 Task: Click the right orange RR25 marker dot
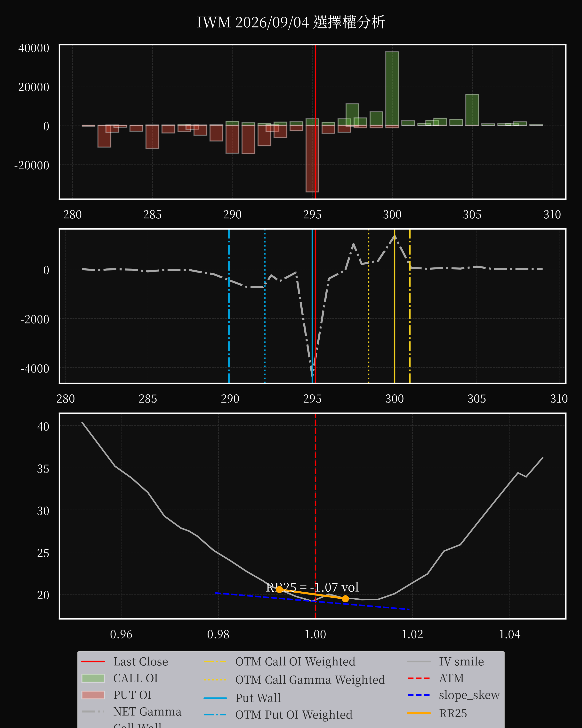pos(345,599)
